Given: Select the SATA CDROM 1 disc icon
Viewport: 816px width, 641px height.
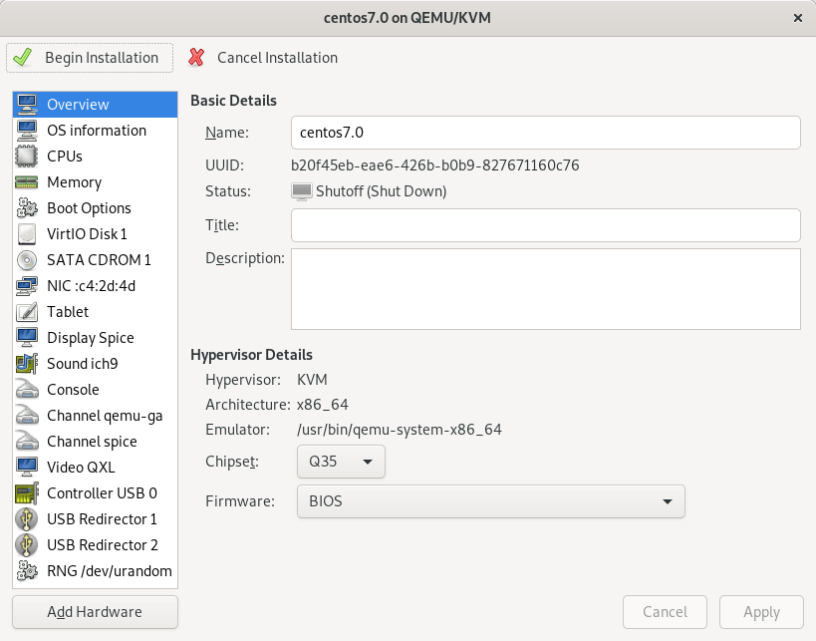Looking at the screenshot, I should 28,260.
